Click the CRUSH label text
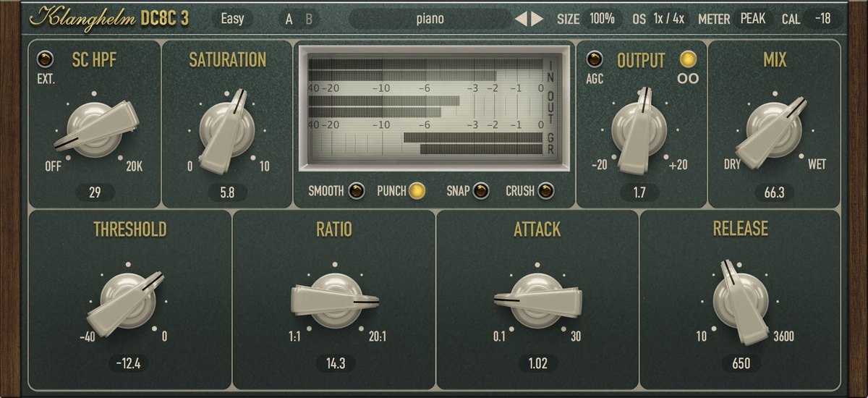 tap(520, 192)
